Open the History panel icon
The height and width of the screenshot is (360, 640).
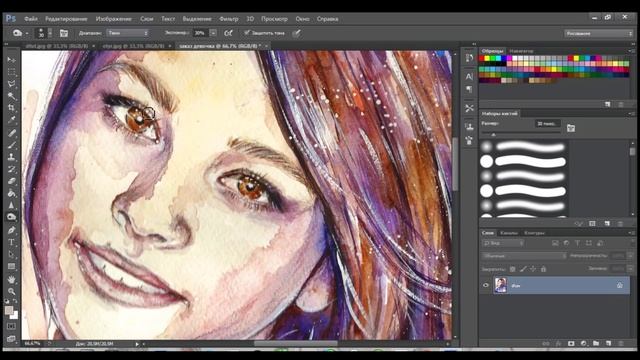click(x=469, y=58)
